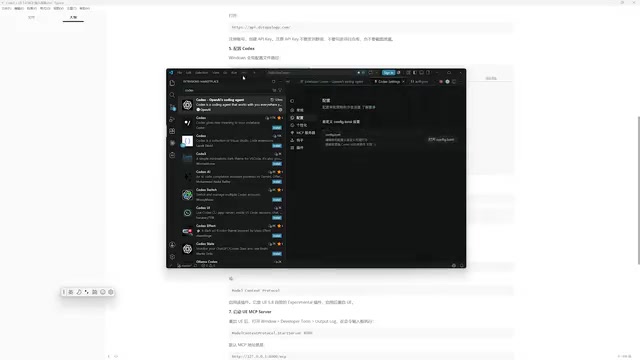Click the OpenAI logo of Codex coding agent

(x=187, y=105)
